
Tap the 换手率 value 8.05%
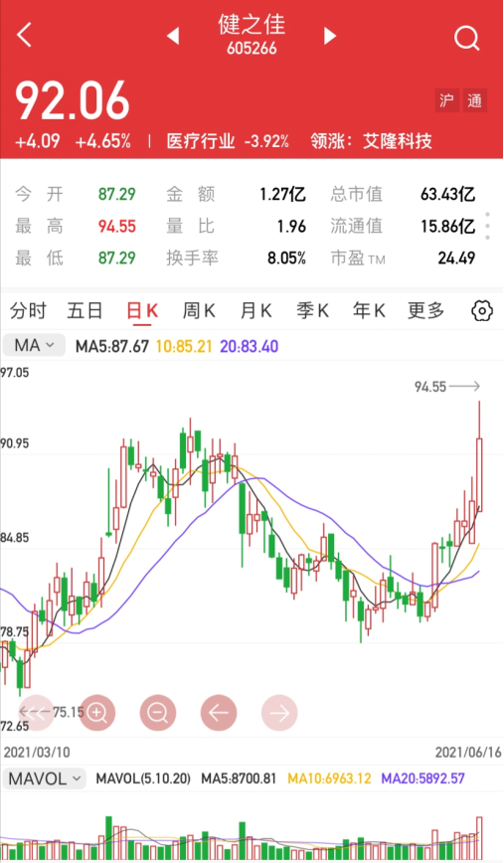(286, 258)
